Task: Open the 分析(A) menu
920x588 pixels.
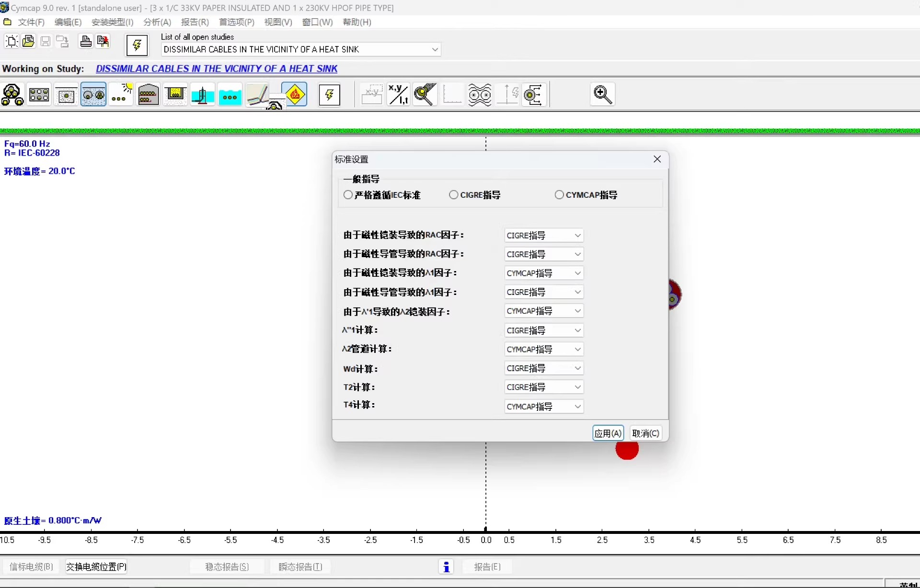Action: [x=157, y=22]
